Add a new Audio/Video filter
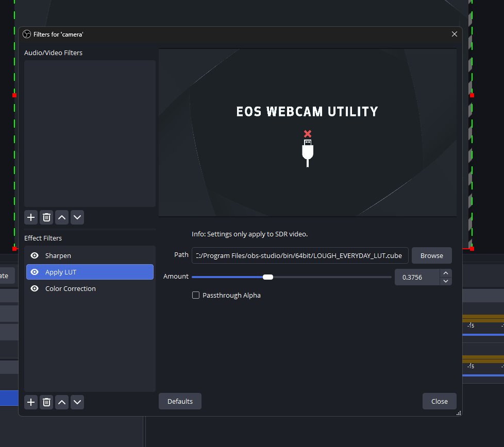The width and height of the screenshot is (504, 447). click(x=31, y=217)
